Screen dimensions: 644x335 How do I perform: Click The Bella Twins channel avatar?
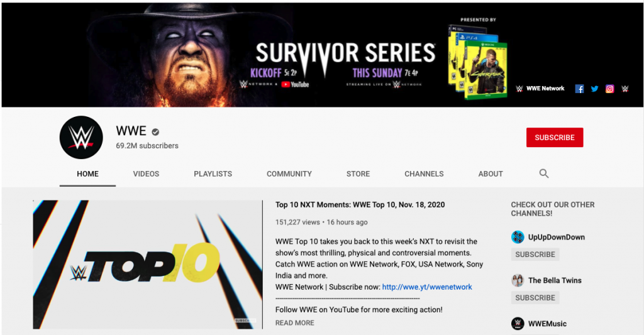pyautogui.click(x=518, y=280)
